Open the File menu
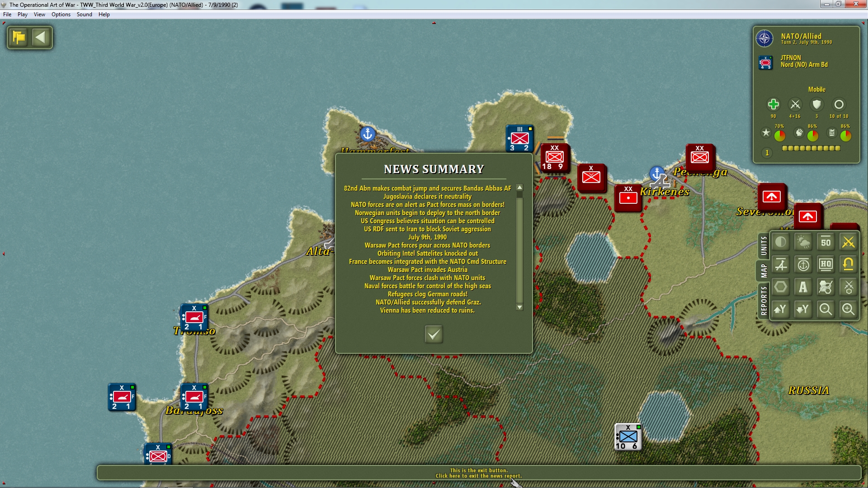Screen dimensions: 868x488 point(7,14)
